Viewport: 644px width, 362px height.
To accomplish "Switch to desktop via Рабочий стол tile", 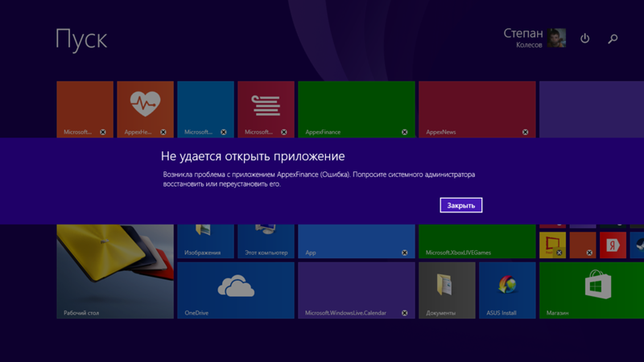I will (115, 272).
